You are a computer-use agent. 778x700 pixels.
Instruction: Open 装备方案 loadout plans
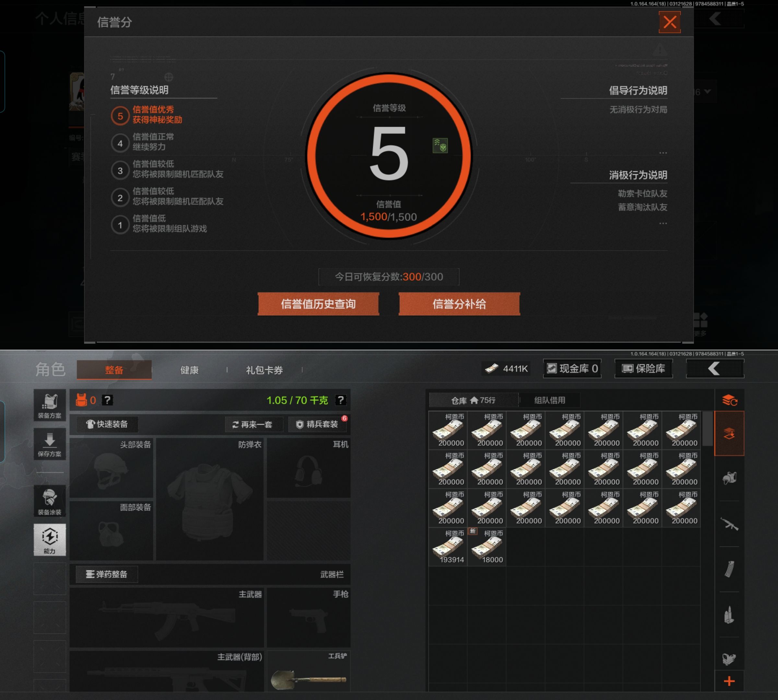point(50,405)
